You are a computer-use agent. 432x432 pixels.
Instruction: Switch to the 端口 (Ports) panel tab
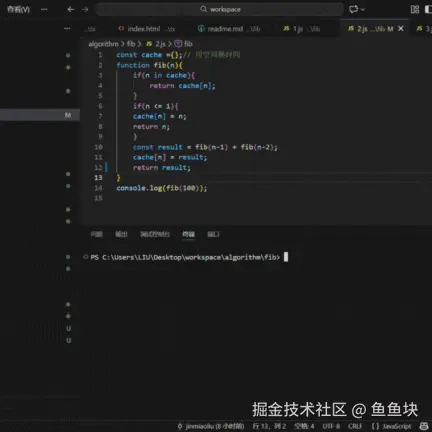(213, 234)
